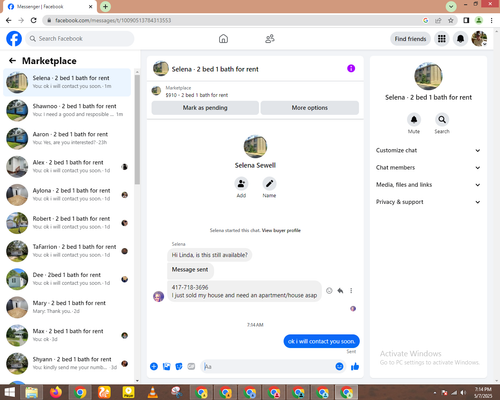Click More options button

310,108
